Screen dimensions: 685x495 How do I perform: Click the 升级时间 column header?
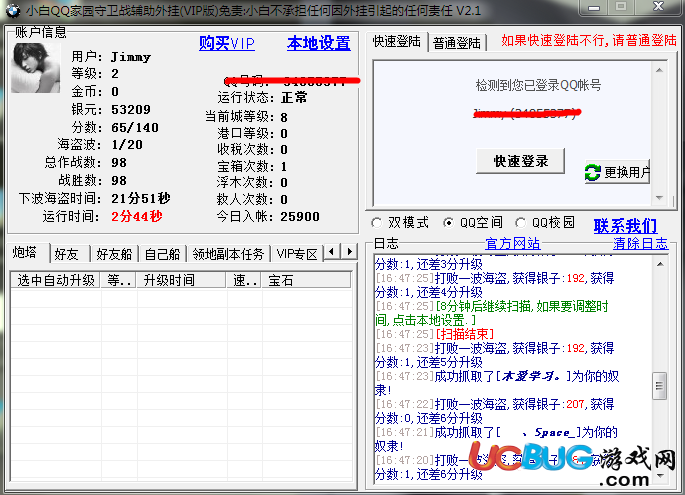click(x=181, y=280)
